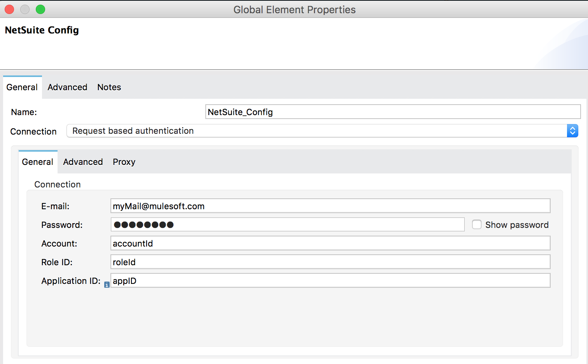Switch to the Advanced properties tab
This screenshot has width=588, height=364.
(x=67, y=87)
